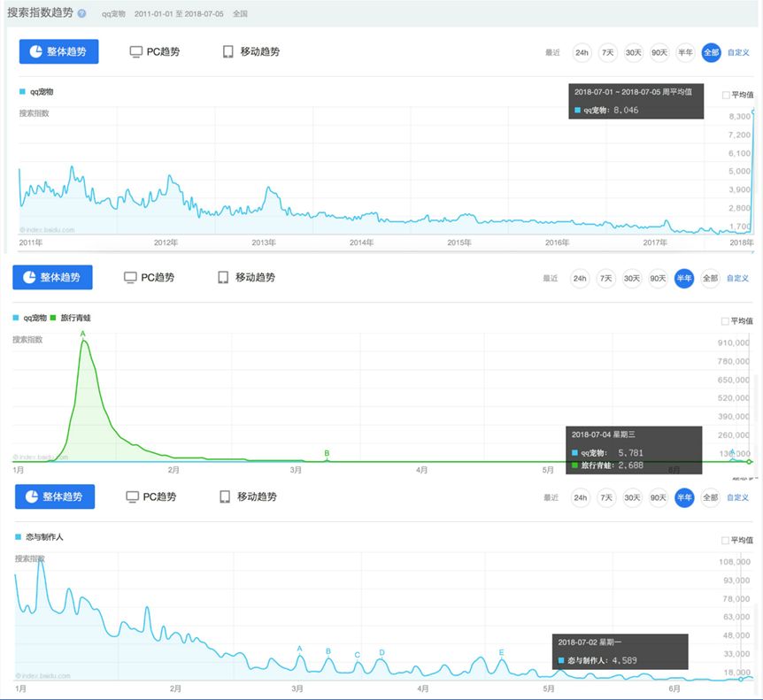Click 整体趋势 button in bottom panel

click(x=55, y=496)
